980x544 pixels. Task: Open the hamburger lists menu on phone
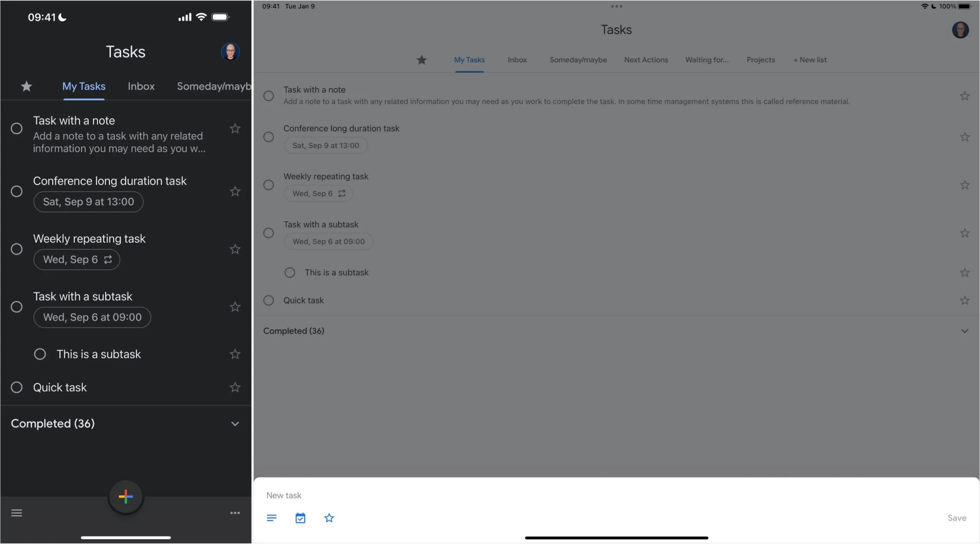click(16, 513)
